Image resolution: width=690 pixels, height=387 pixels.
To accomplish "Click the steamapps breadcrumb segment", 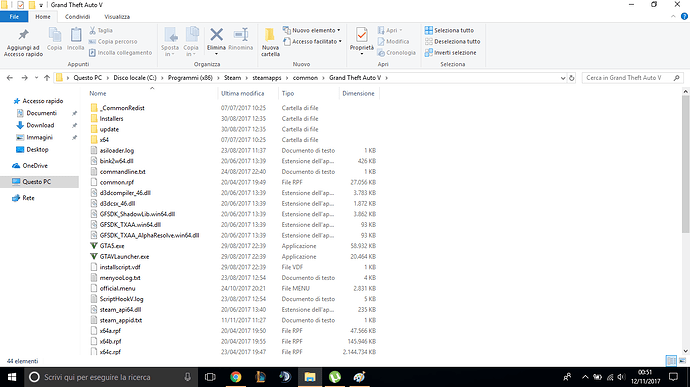I will coord(267,77).
